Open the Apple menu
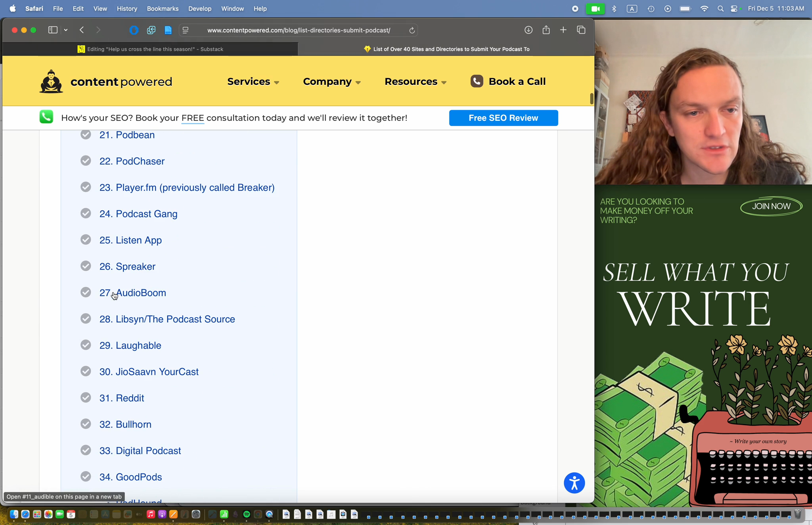The width and height of the screenshot is (812, 525). click(13, 9)
